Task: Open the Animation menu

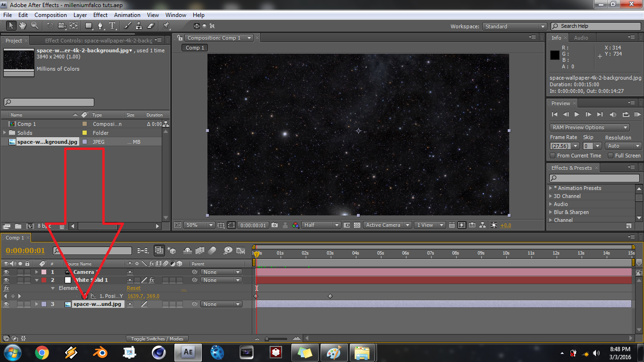Action: [x=127, y=15]
